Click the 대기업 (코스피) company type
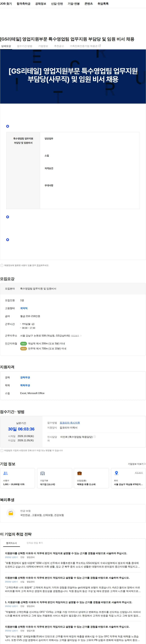The height and width of the screenshot is (644, 146). click(x=47, y=484)
